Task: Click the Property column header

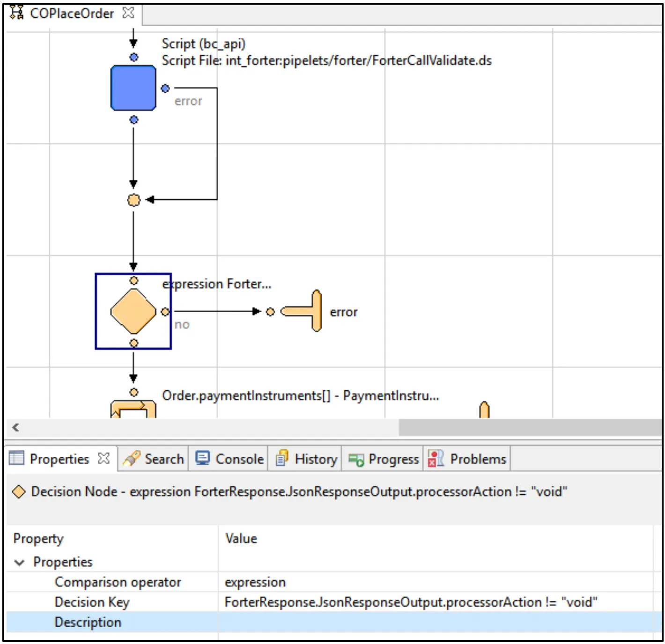Action: point(38,539)
